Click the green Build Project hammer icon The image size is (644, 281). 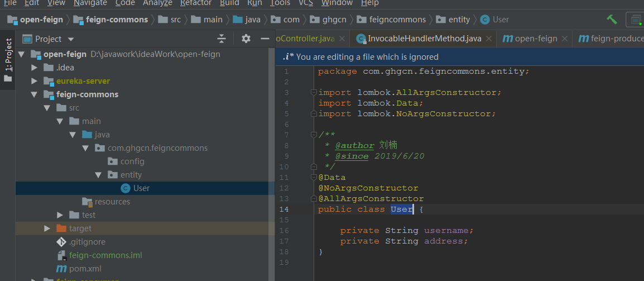[x=612, y=19]
